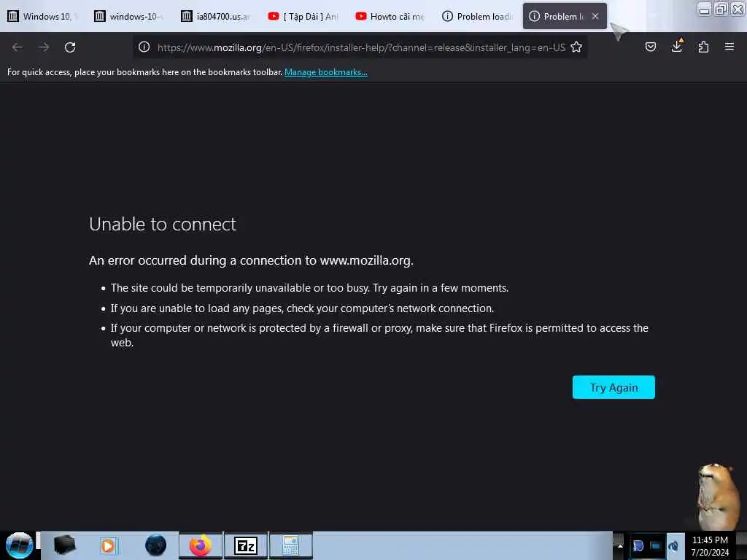Open the Firefox application menu
The image size is (747, 560).
[x=729, y=47]
